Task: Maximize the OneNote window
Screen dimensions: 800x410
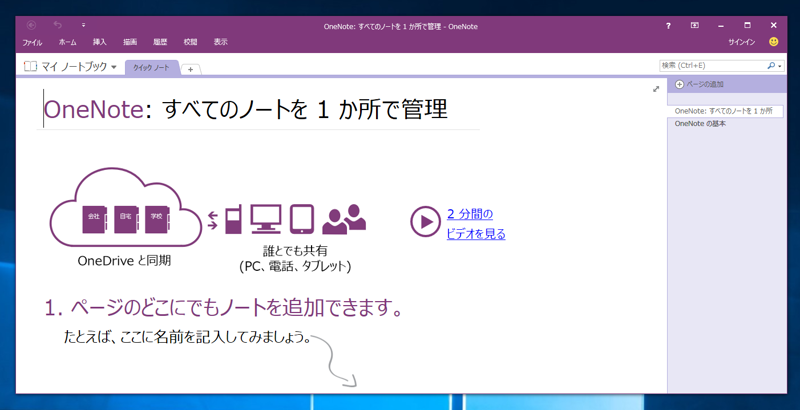Action: click(747, 25)
